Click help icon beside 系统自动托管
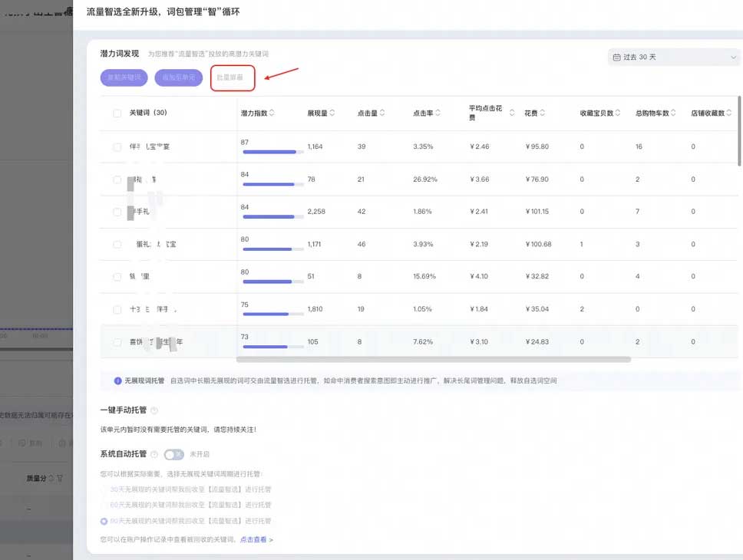743x560 pixels. coord(154,454)
